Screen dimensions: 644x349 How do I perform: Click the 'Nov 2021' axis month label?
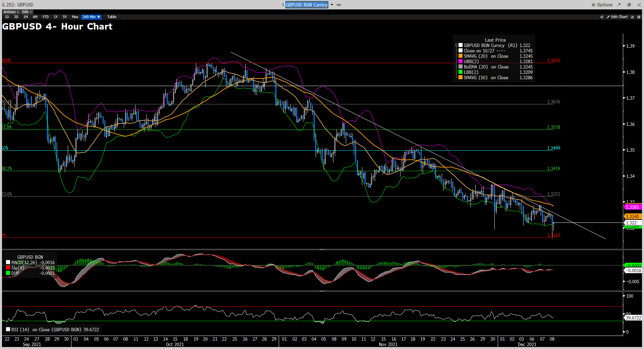pyautogui.click(x=388, y=344)
